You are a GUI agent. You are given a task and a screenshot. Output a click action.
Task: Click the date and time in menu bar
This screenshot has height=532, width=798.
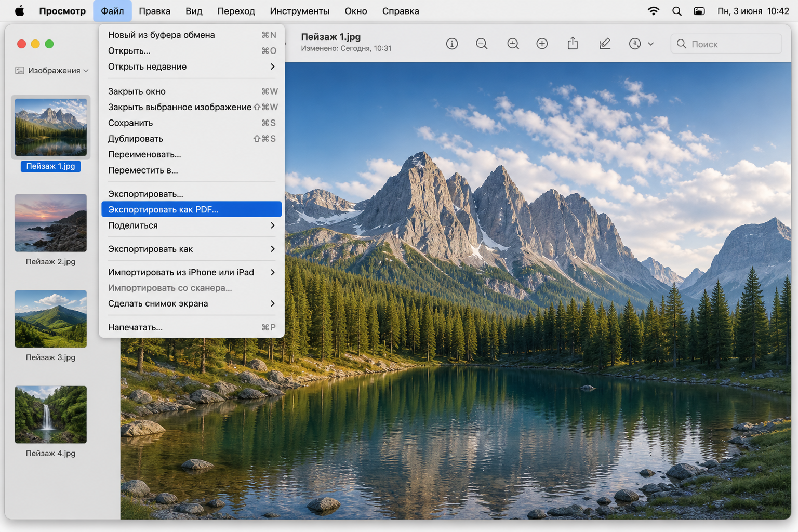tap(753, 11)
